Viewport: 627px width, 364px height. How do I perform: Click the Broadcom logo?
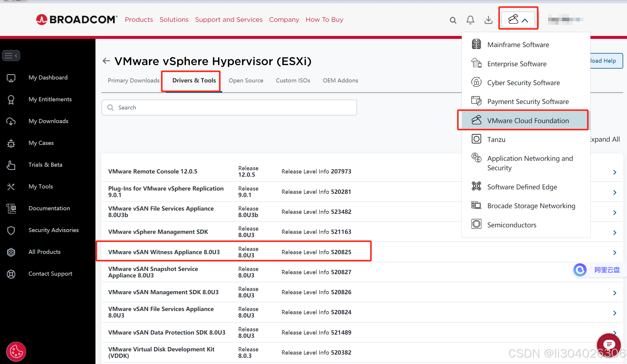77,19
